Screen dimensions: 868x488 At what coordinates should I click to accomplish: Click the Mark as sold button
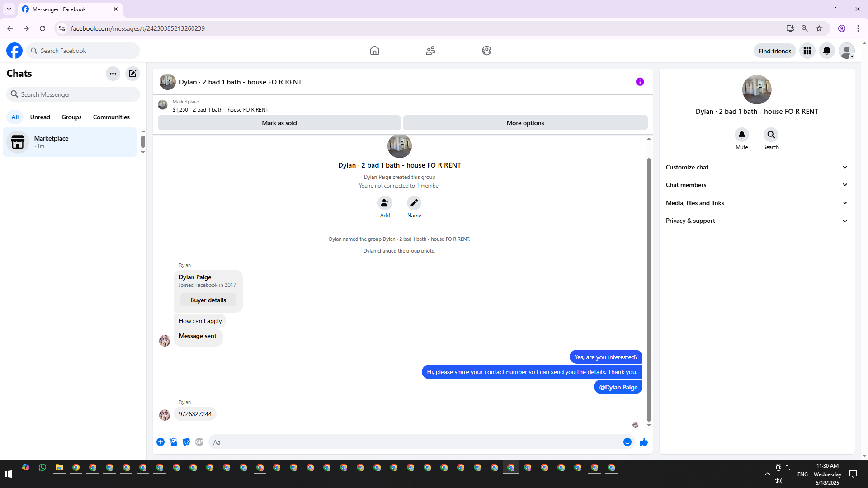tap(279, 123)
